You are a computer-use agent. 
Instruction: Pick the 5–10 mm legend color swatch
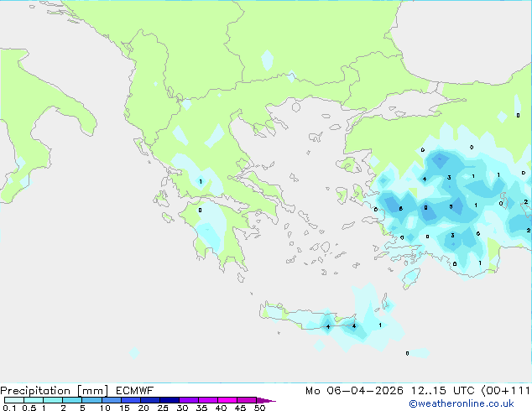(x=91, y=400)
